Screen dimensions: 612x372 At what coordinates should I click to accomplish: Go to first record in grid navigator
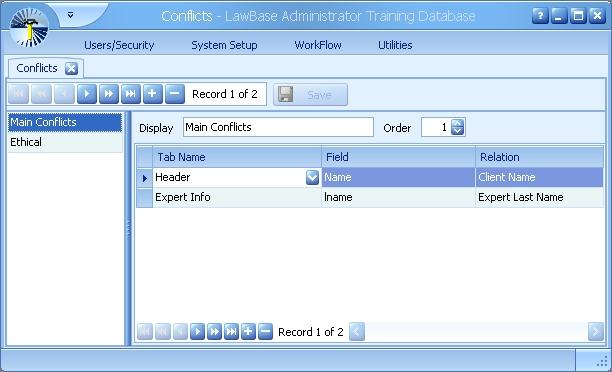pos(145,332)
